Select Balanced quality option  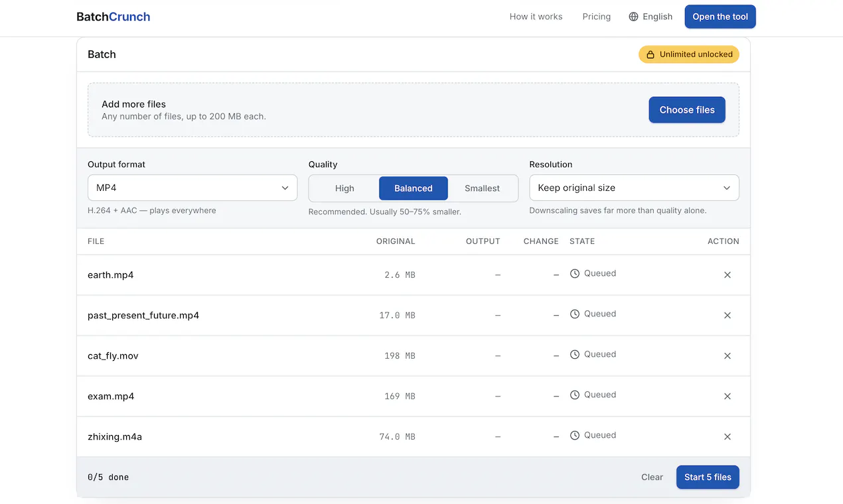click(414, 188)
